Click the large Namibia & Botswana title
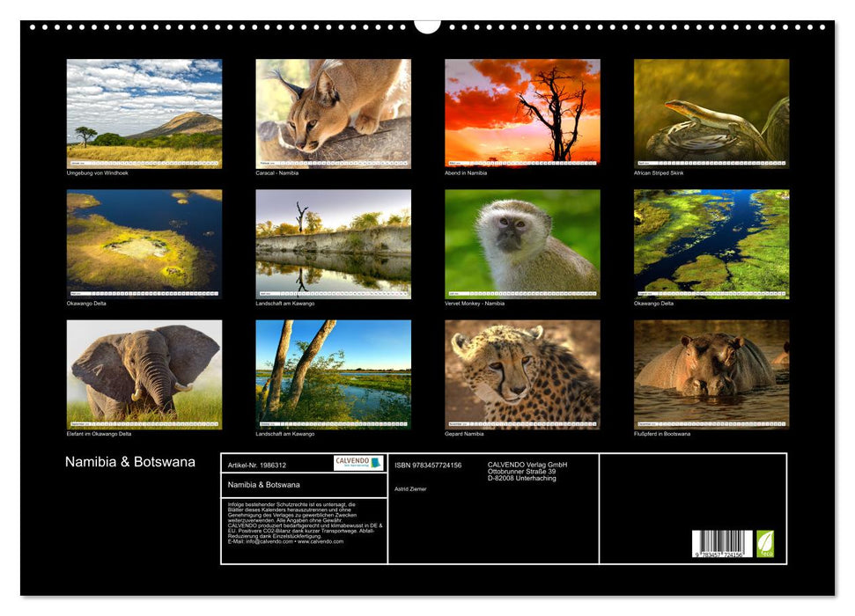855x616 pixels. [130, 462]
